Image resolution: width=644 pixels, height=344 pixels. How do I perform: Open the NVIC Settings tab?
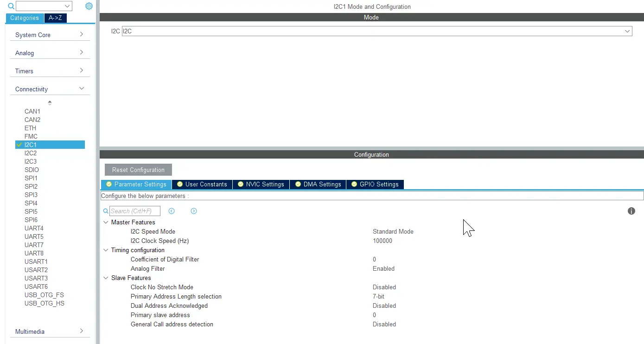coord(261,185)
